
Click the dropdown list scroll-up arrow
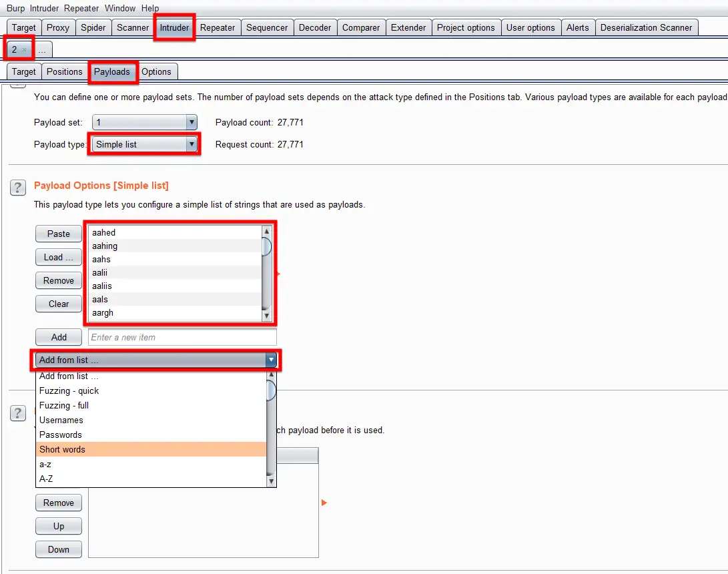(x=271, y=374)
